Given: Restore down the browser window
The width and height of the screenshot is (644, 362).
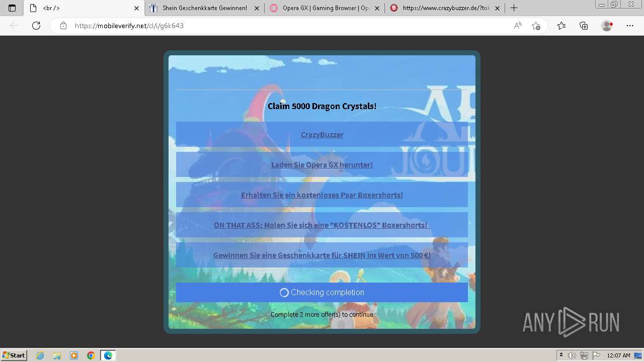Looking at the screenshot, I should pos(614,5).
